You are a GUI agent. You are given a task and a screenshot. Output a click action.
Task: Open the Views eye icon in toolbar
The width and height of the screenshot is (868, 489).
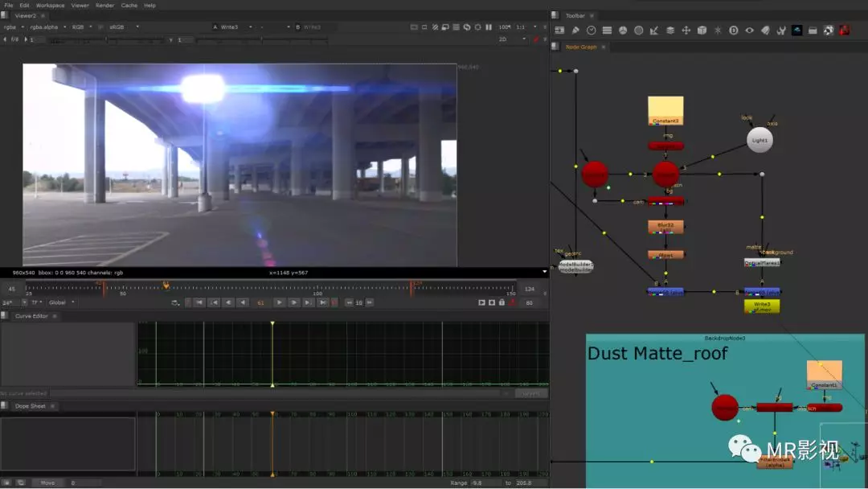749,31
